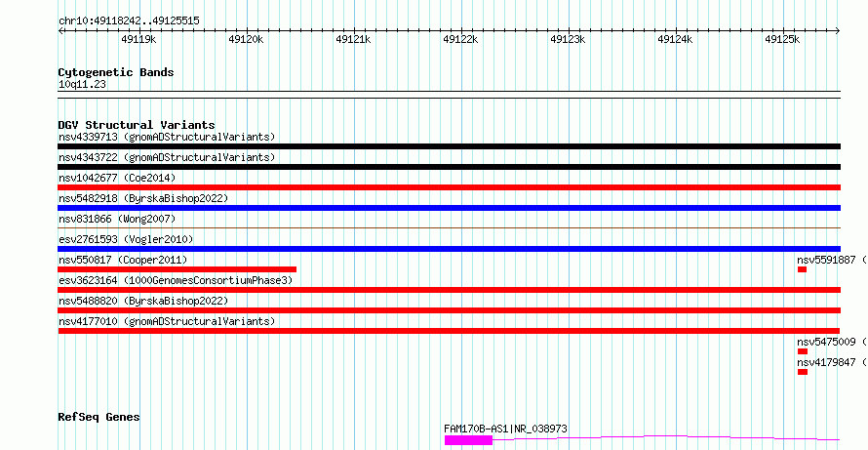
Task: Open nsv5482918 (ByrskaBishop2022) label
Action: coord(143,198)
